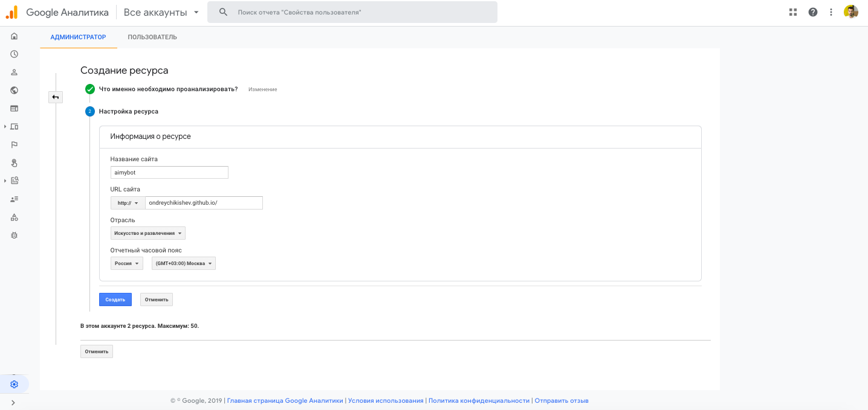
Task: Open the http:// protocol dropdown
Action: [128, 203]
